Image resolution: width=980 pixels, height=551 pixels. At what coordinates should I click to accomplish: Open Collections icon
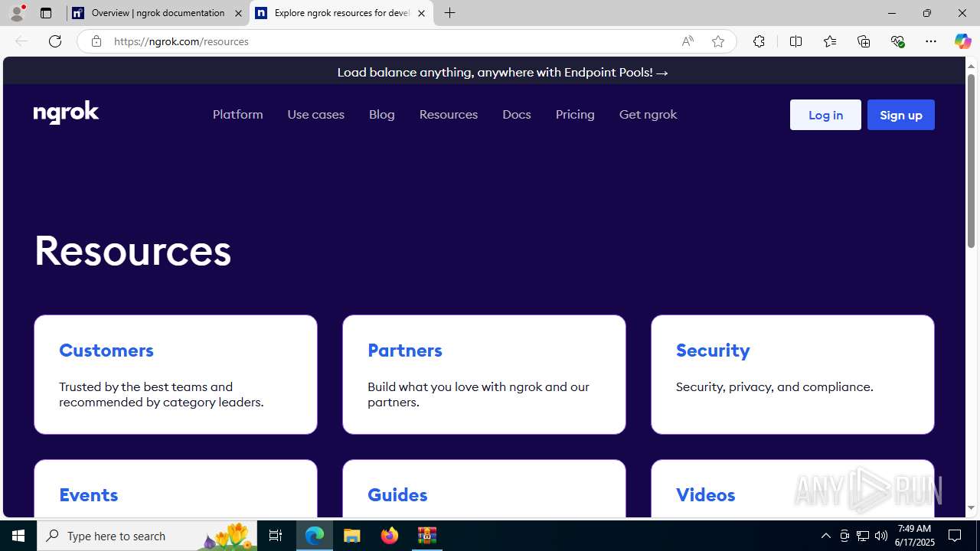tap(864, 41)
